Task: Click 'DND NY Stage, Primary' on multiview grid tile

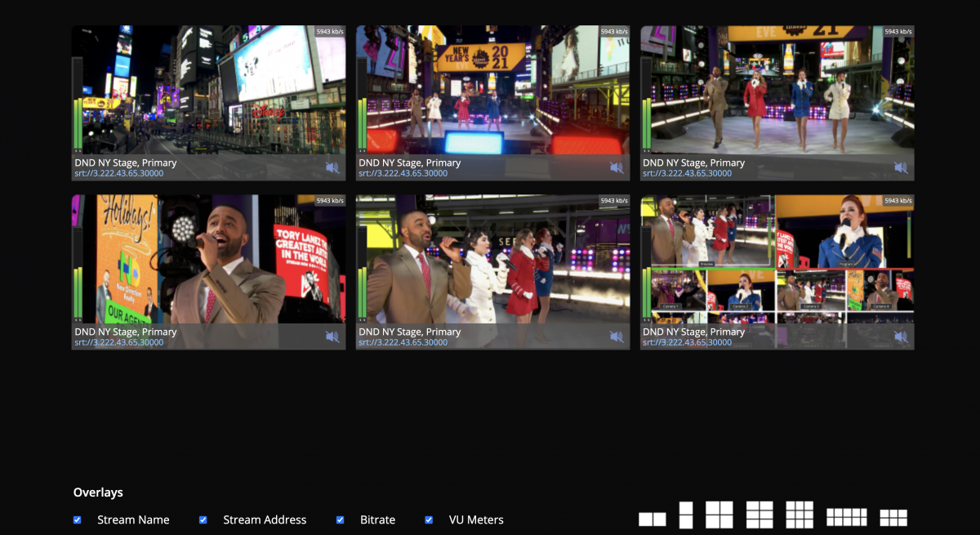Action: tap(694, 332)
